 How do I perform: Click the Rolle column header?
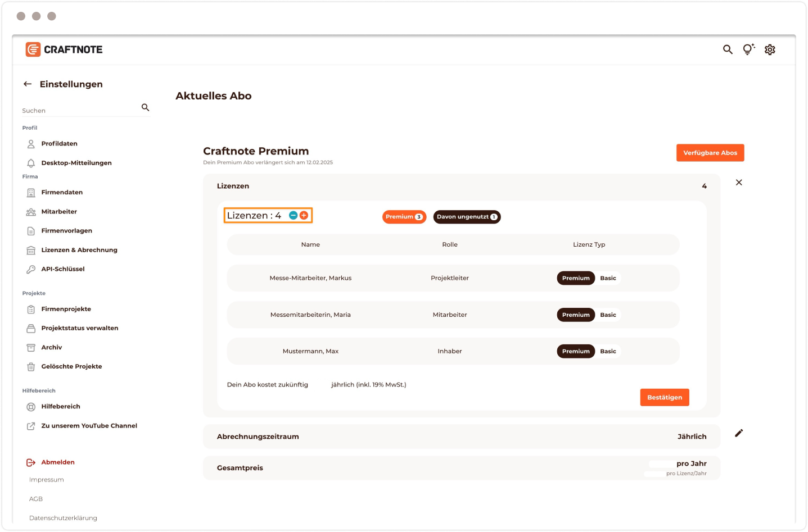pos(450,245)
